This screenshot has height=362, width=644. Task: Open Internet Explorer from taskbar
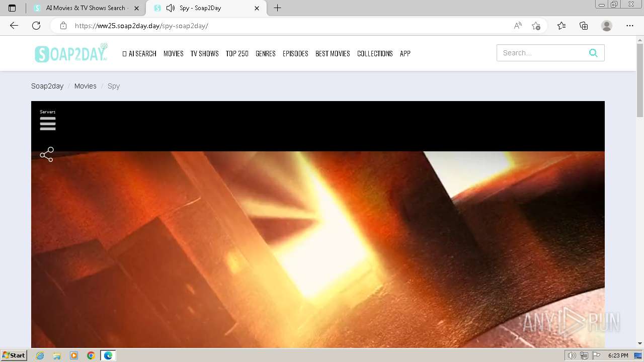click(40, 355)
